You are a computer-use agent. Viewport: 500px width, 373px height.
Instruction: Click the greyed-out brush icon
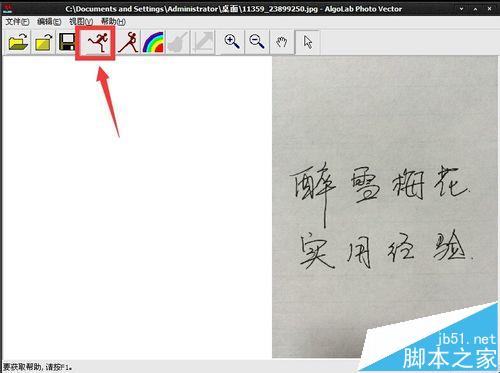point(178,42)
